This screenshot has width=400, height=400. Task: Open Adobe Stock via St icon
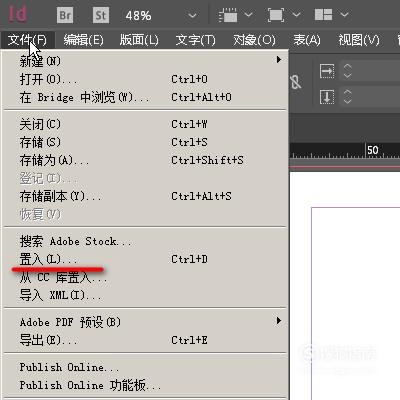(x=101, y=15)
